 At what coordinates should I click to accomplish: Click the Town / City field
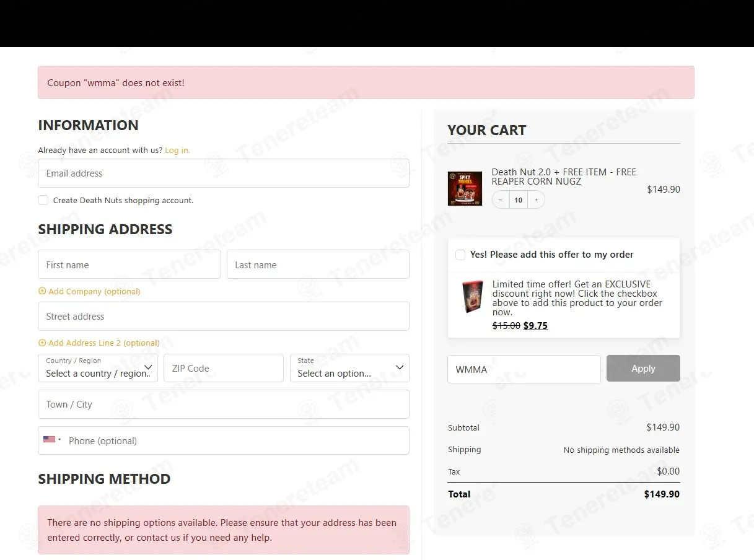[x=223, y=404]
